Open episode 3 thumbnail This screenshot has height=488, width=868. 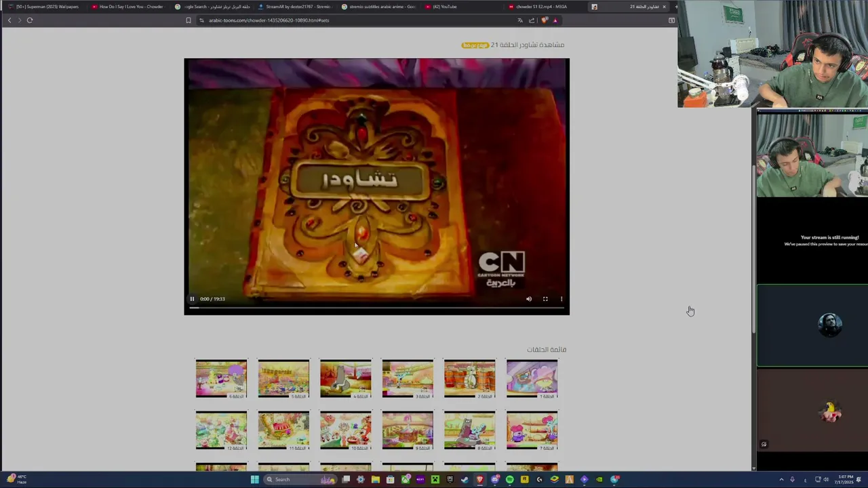pyautogui.click(x=408, y=378)
